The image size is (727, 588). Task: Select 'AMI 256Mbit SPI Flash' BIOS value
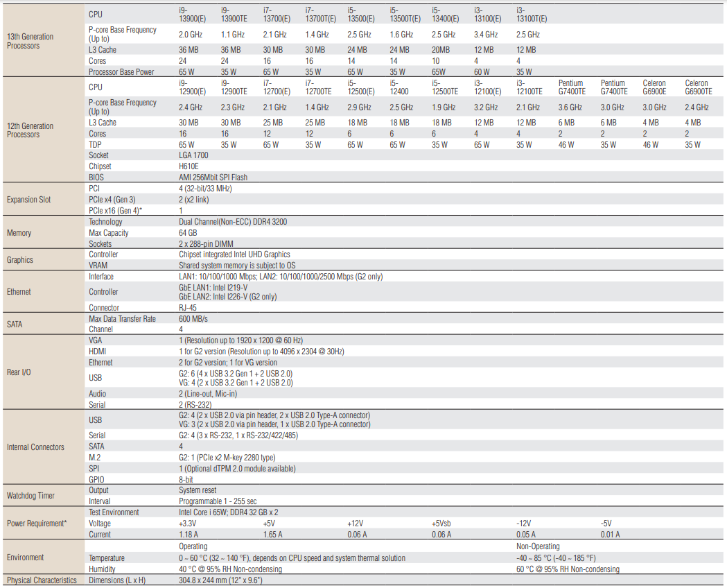point(213,178)
